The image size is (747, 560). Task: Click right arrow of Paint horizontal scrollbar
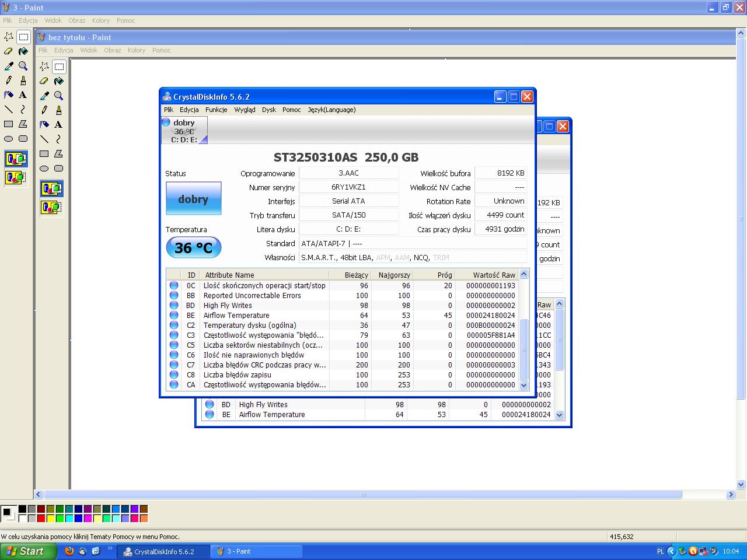pyautogui.click(x=731, y=495)
